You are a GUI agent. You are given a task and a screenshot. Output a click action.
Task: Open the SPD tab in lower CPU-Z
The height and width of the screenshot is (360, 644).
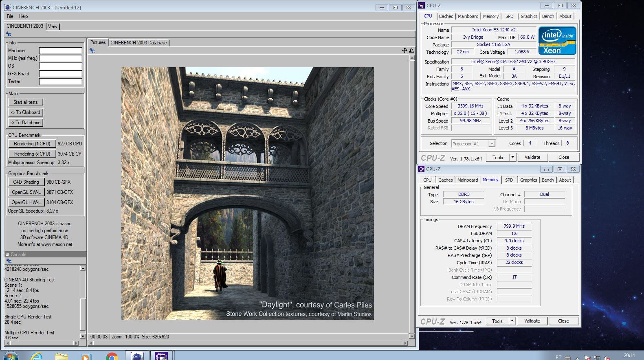[x=509, y=180]
